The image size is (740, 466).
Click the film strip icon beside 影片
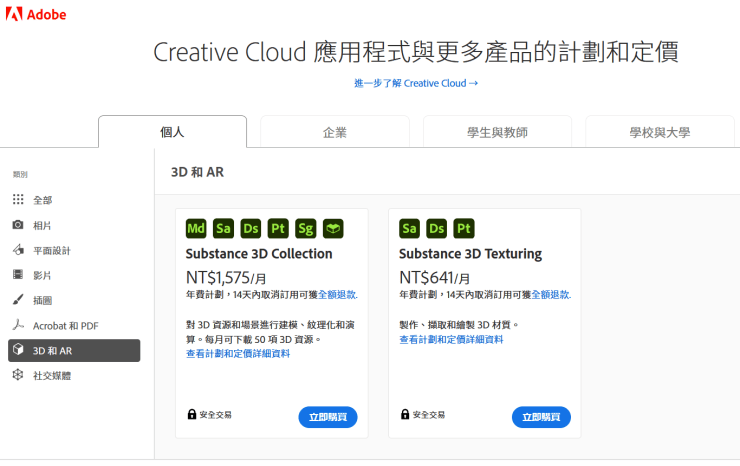click(x=18, y=274)
